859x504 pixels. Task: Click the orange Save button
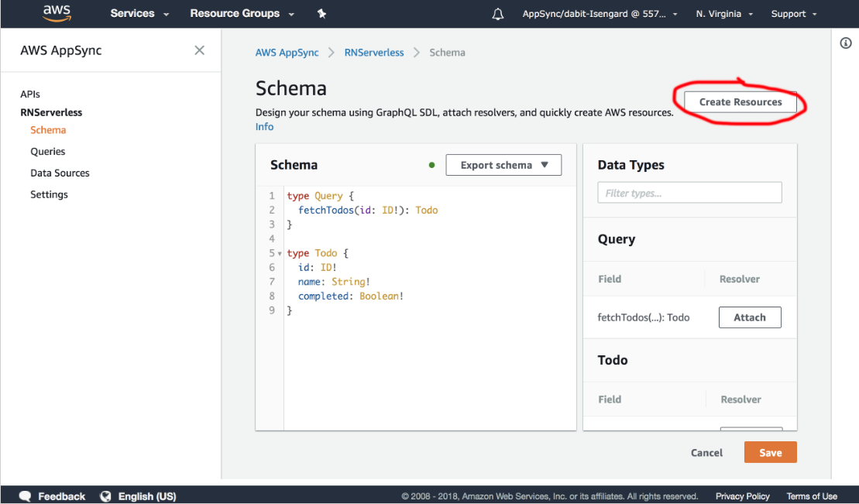[770, 453]
